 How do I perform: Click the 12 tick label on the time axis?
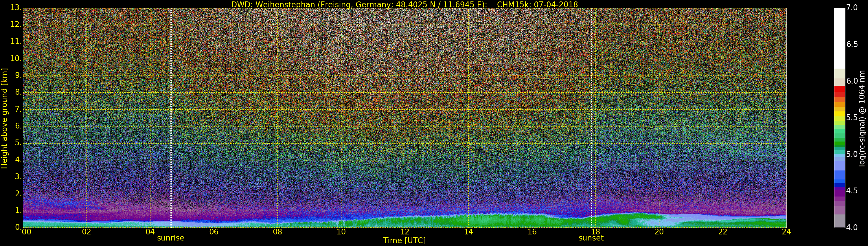click(x=404, y=232)
